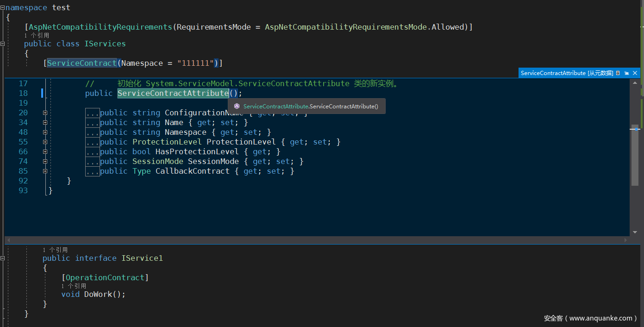The height and width of the screenshot is (327, 644).
Task: Expand the Name property region at line 34
Action: click(x=45, y=122)
